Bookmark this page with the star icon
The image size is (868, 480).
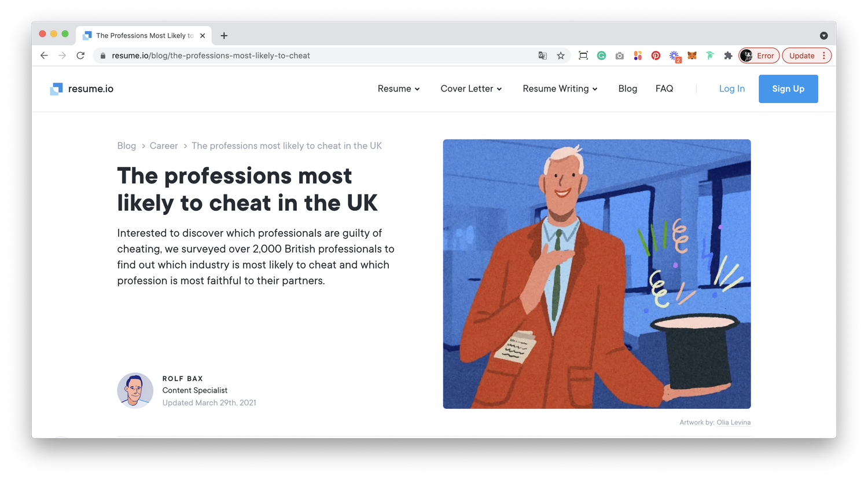click(x=561, y=56)
